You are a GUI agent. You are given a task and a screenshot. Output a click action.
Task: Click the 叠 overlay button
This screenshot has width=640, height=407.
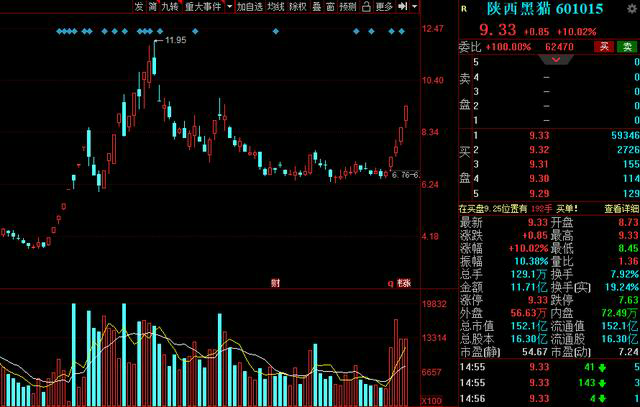coord(317,6)
